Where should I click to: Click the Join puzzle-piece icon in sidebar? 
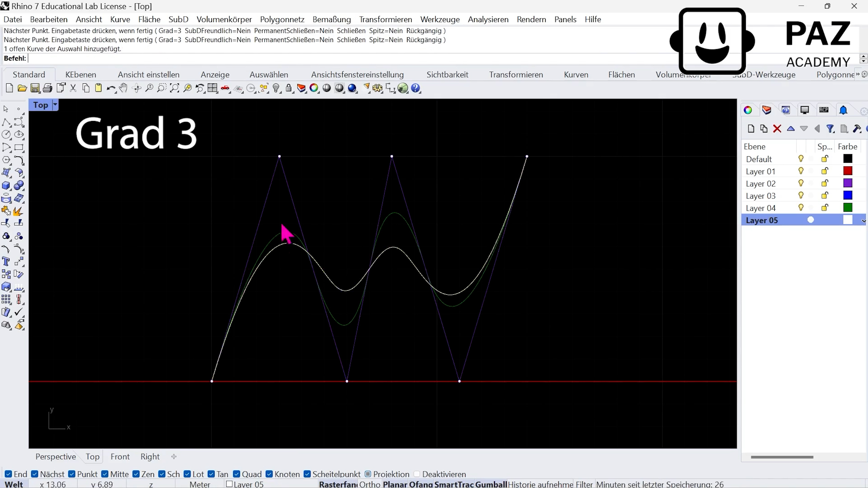[x=6, y=211]
